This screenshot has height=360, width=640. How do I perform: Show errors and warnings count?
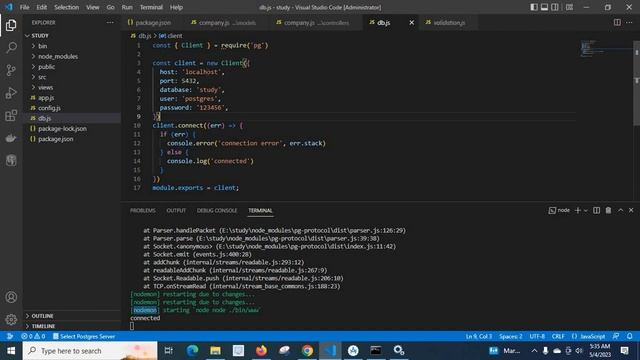tap(33, 336)
